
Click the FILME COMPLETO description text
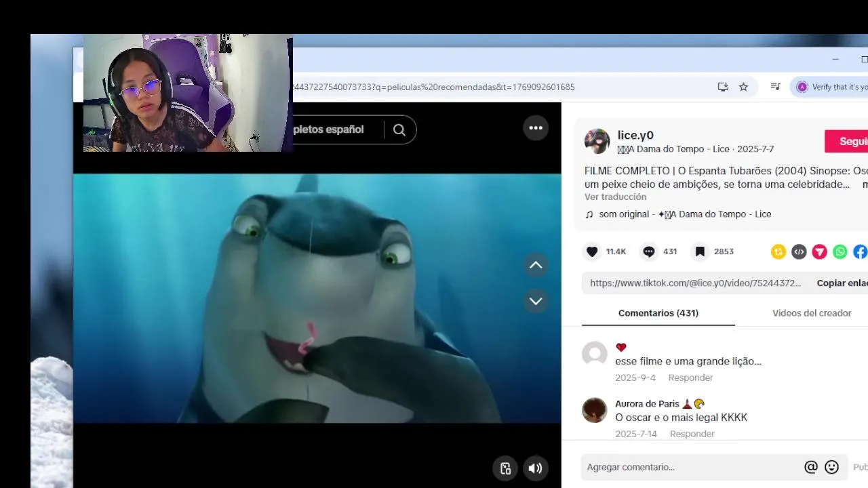click(726, 178)
